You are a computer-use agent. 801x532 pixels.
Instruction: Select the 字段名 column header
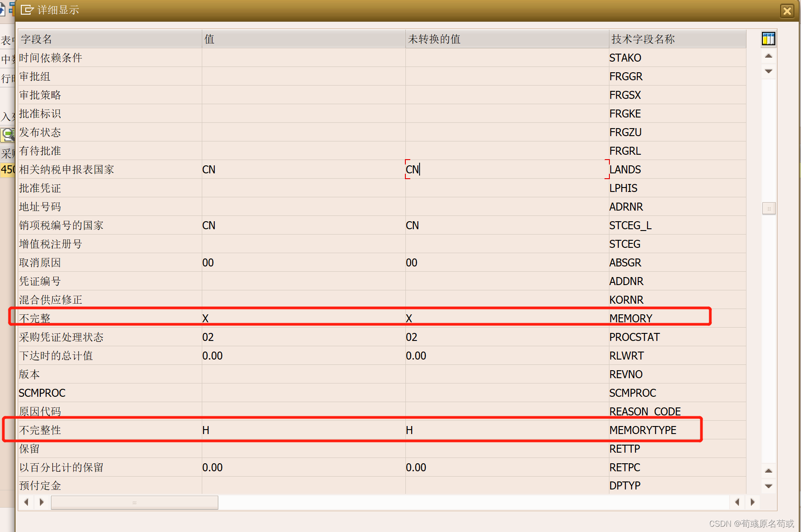pyautogui.click(x=110, y=39)
